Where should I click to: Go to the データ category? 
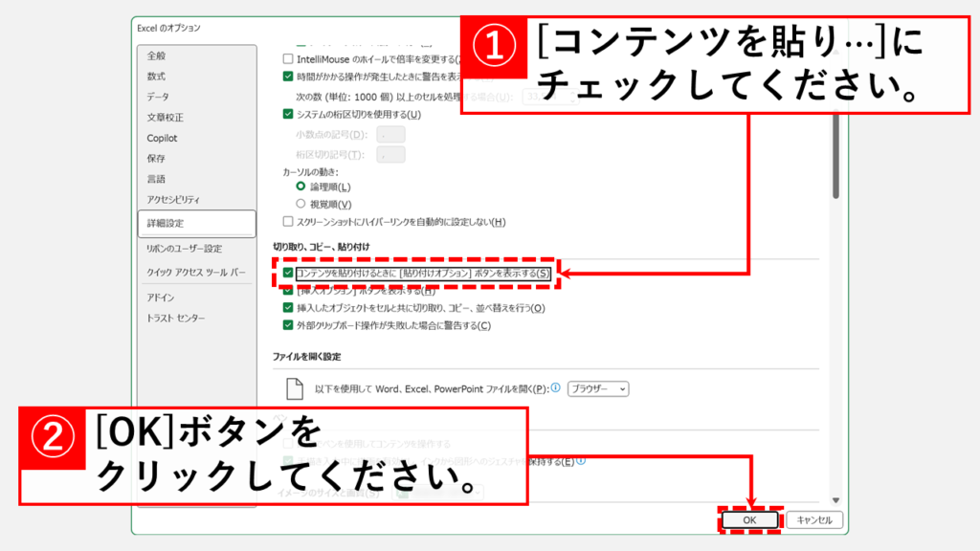[x=158, y=97]
